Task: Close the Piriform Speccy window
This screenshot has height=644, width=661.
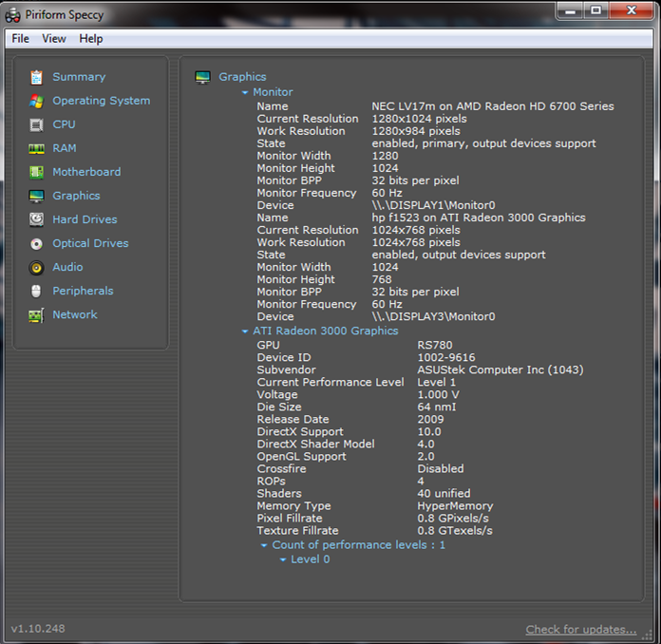Action: (x=631, y=11)
